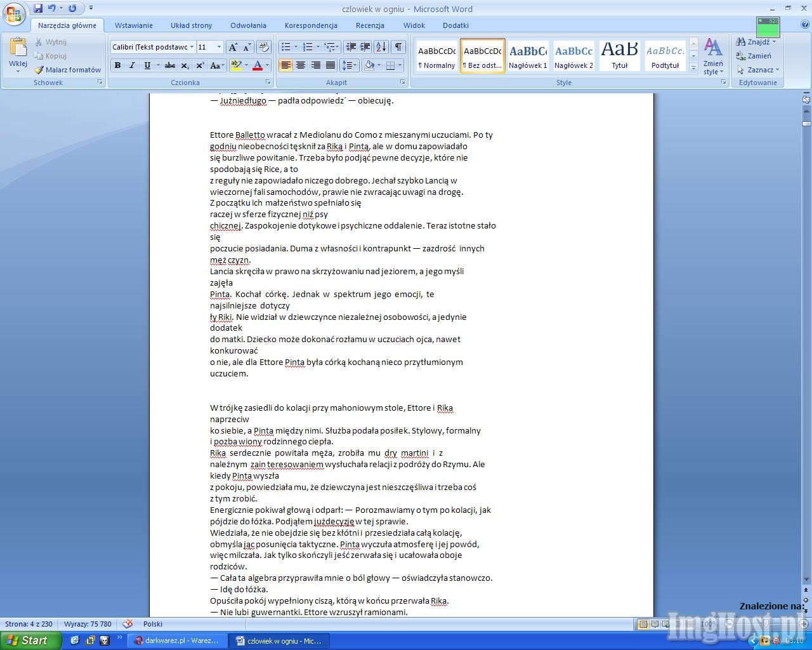The width and height of the screenshot is (812, 650).
Task: Switch to the Układ strony tab
Action: (x=192, y=25)
